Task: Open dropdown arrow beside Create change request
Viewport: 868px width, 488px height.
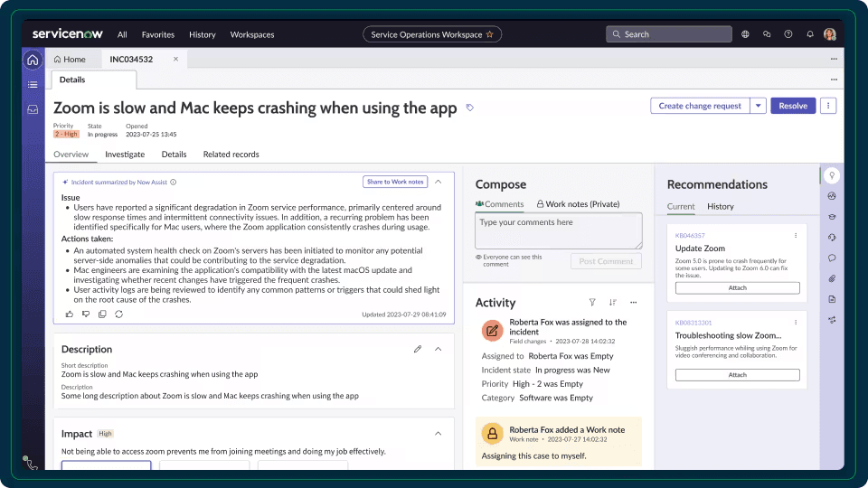Action: pyautogui.click(x=759, y=106)
